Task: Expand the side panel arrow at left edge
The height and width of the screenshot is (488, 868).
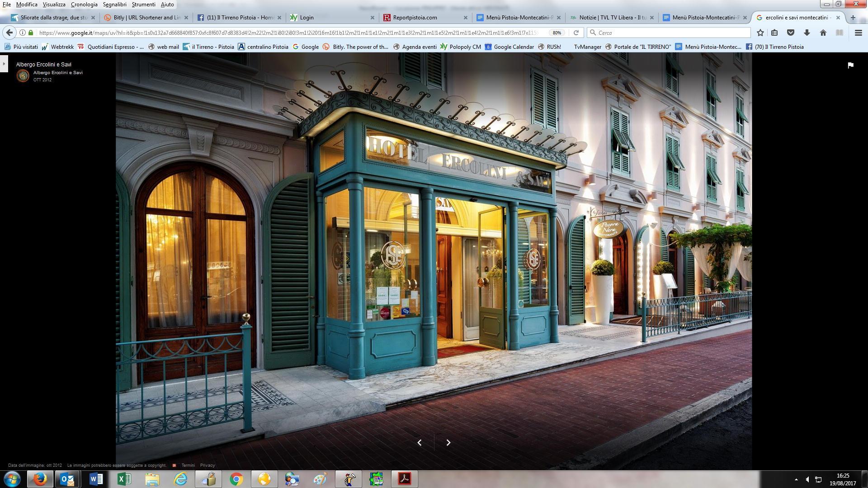Action: point(4,63)
